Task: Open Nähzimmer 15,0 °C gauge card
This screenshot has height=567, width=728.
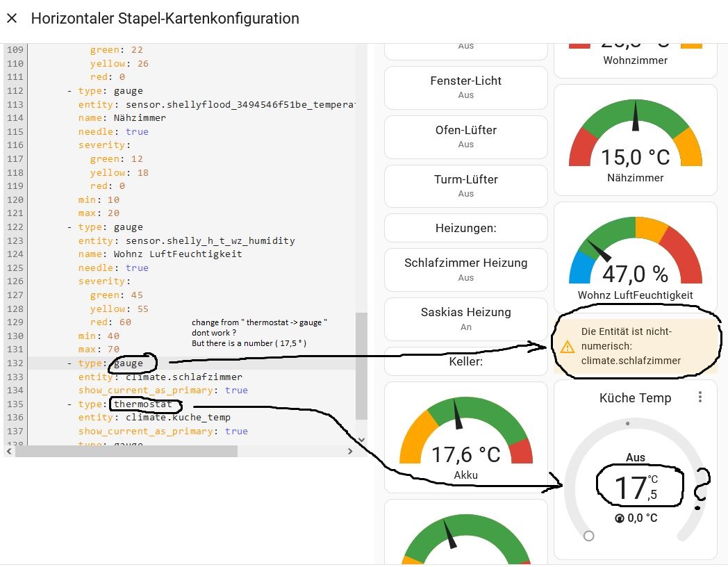Action: (635, 140)
